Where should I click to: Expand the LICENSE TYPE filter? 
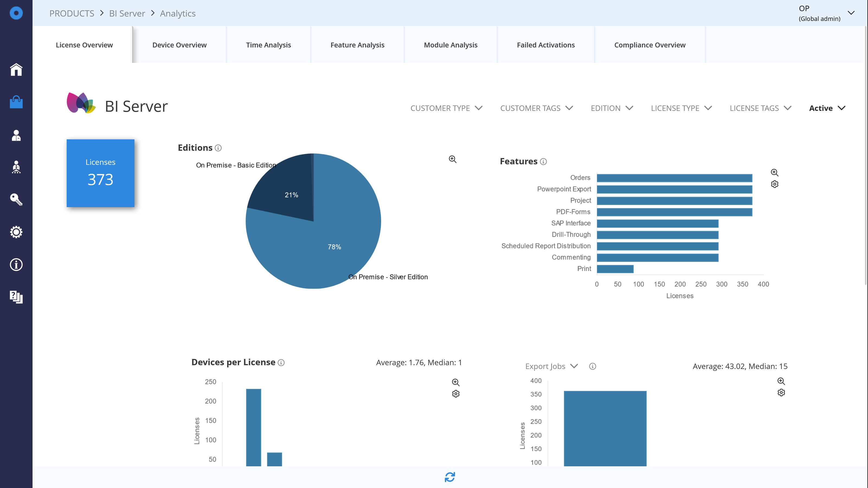pos(681,108)
